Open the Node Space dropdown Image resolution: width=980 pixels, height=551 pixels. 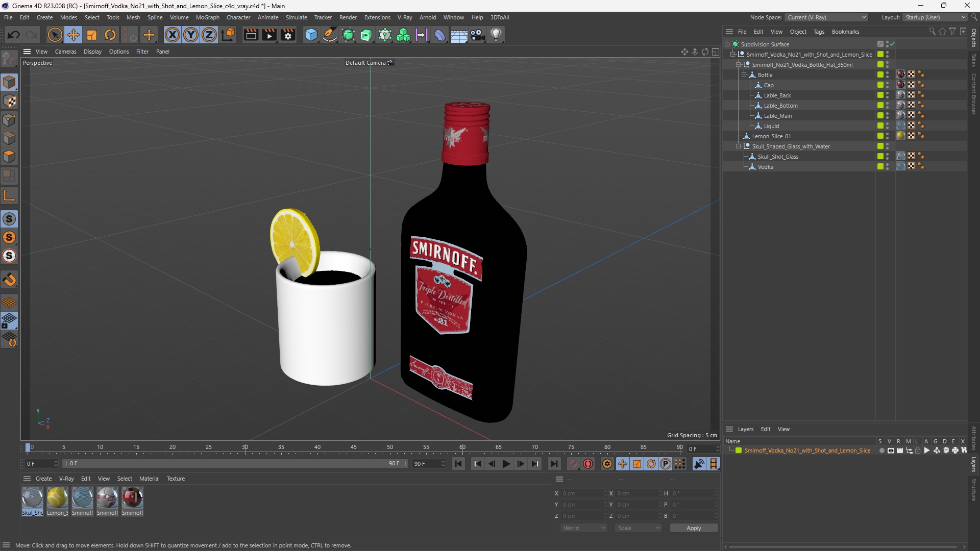pyautogui.click(x=826, y=17)
